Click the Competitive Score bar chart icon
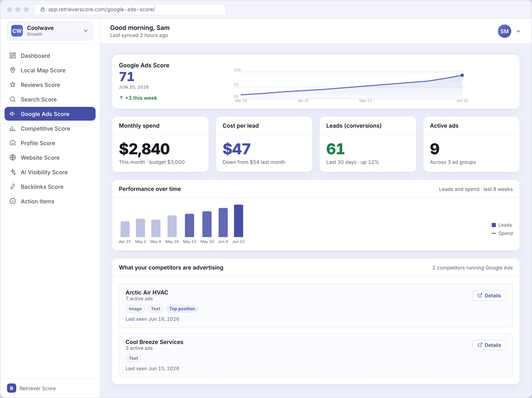 click(13, 128)
